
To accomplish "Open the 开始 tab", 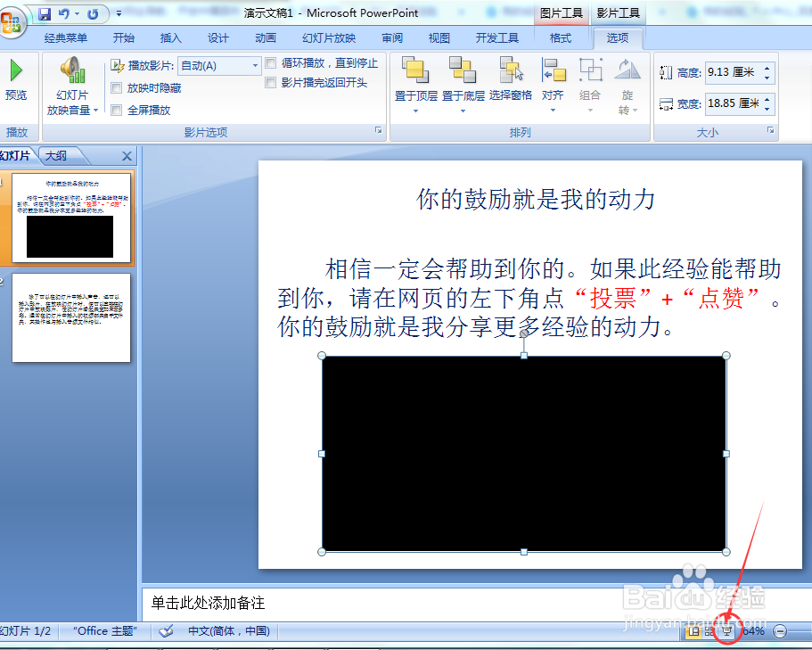I will 124,37.
